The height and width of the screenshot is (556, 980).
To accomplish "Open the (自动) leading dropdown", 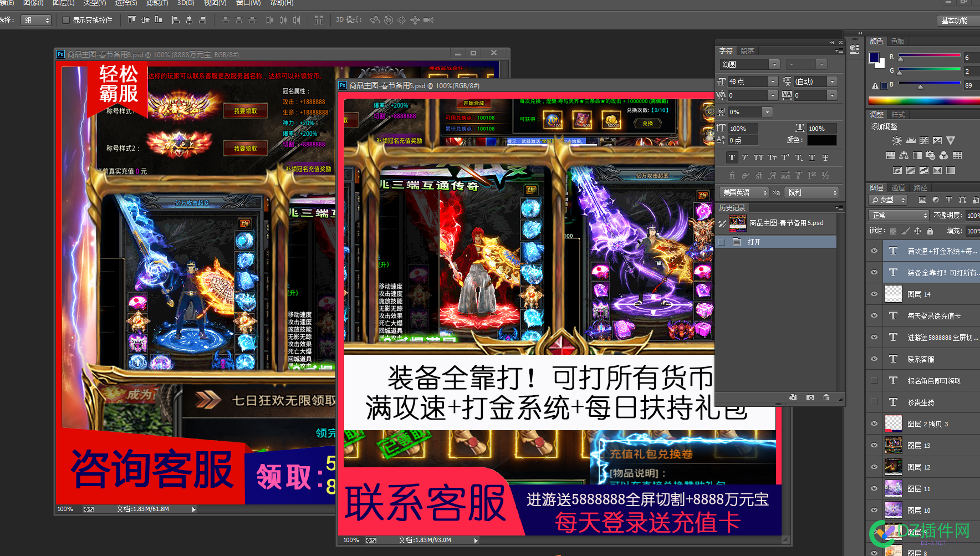I will (x=832, y=81).
